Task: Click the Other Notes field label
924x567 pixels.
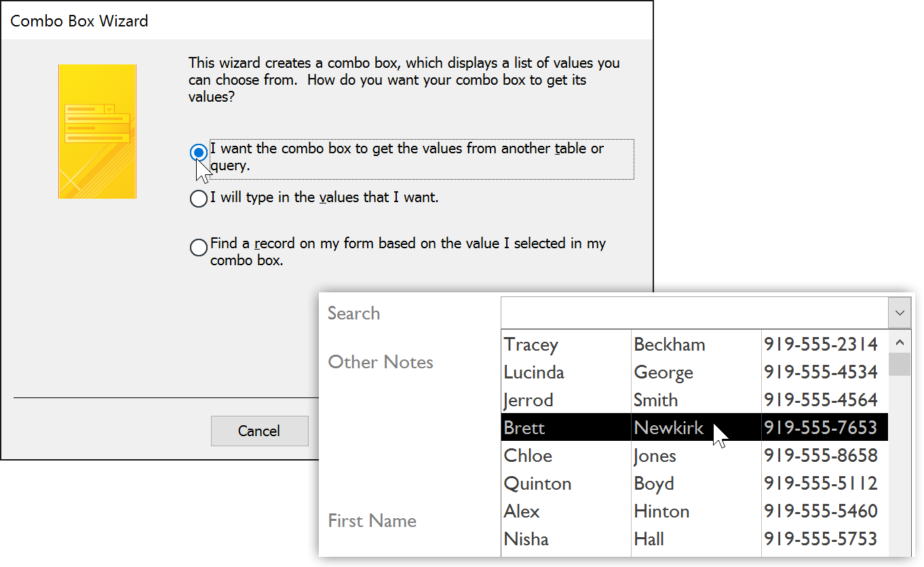Action: [380, 362]
